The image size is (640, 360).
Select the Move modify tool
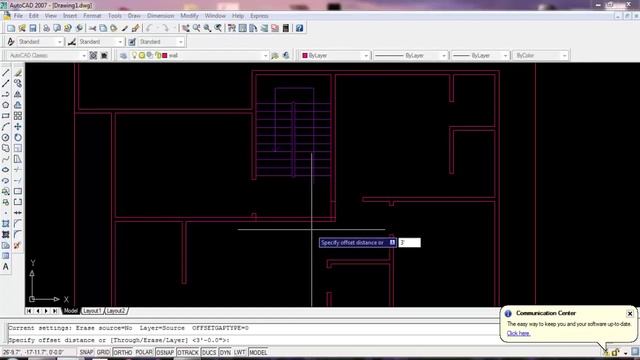pyautogui.click(x=18, y=127)
